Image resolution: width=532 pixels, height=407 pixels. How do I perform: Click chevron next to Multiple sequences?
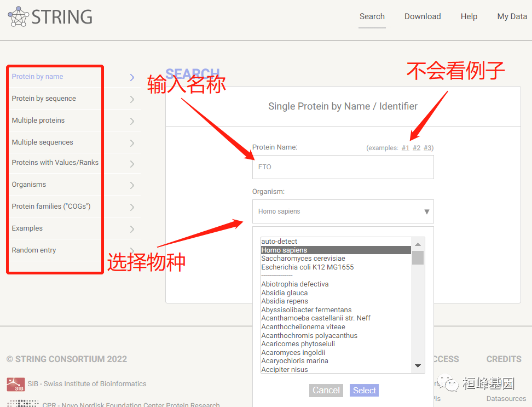tap(132, 143)
